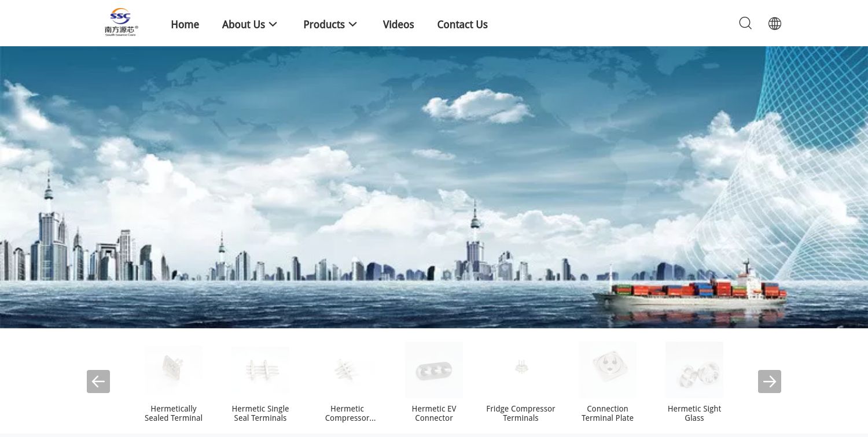
Task: Open the Hermetic EV Connector product image
Action: click(x=434, y=370)
